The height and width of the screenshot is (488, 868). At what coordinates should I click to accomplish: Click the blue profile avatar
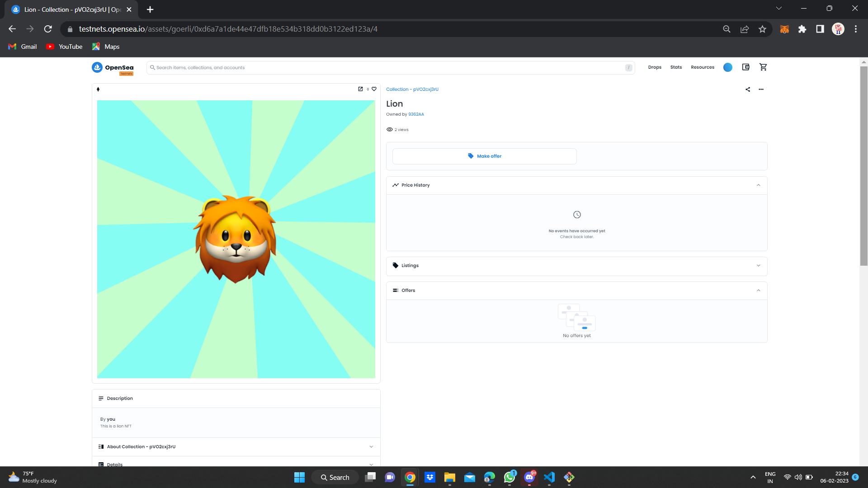727,67
